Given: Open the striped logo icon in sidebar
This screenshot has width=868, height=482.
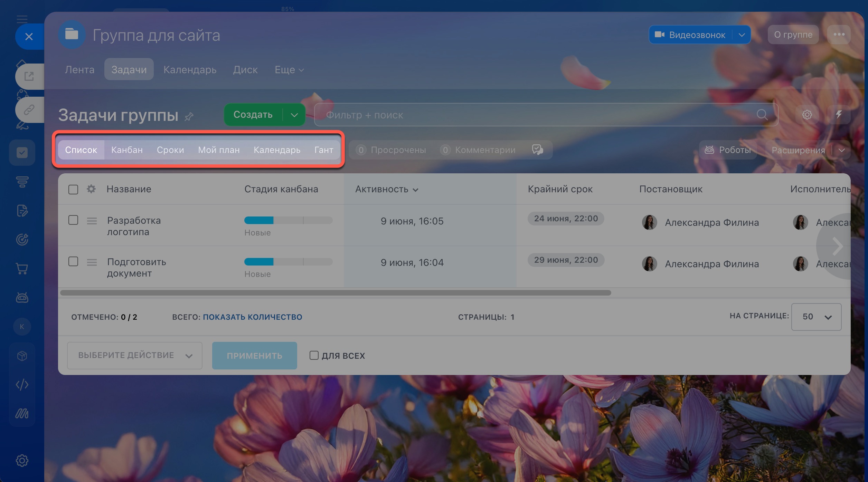Looking at the screenshot, I should tap(22, 414).
